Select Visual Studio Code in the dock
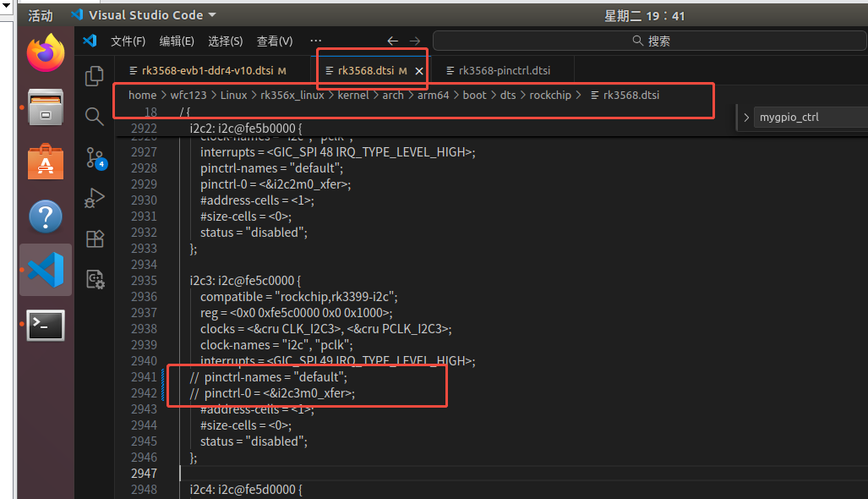868x499 pixels. coord(46,270)
